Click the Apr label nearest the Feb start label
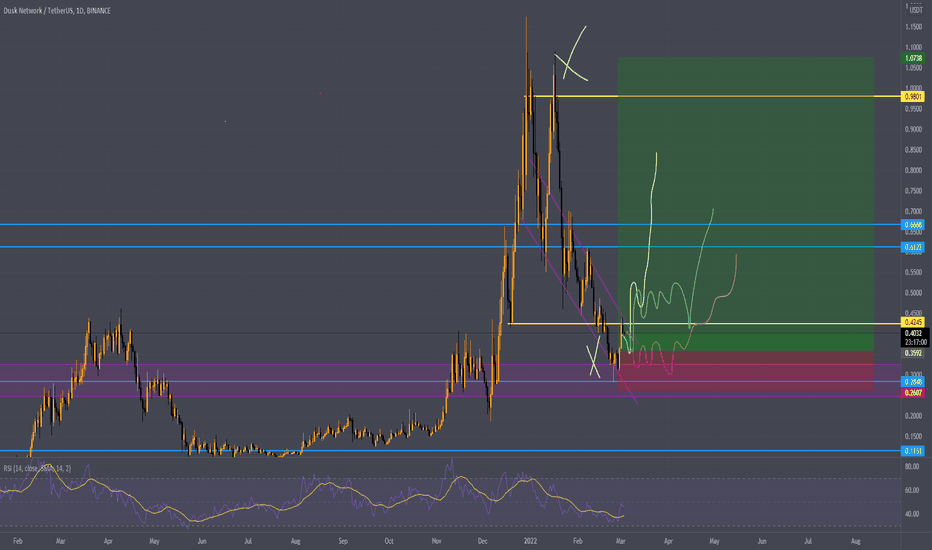Viewport: 932px width, 550px height. tap(108, 541)
